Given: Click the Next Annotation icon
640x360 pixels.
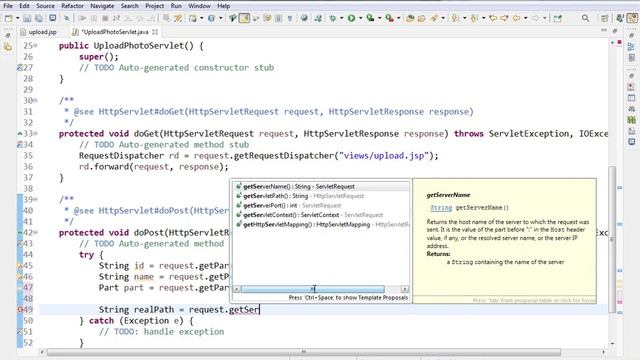Looking at the screenshot, I should [x=455, y=18].
